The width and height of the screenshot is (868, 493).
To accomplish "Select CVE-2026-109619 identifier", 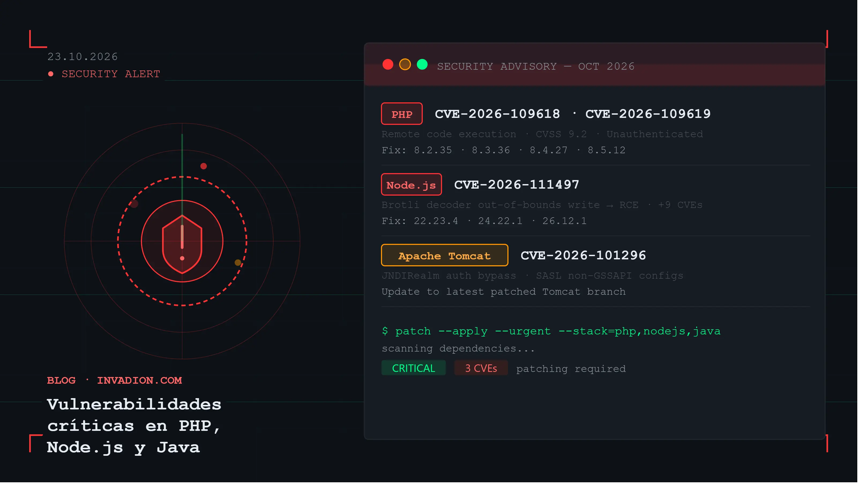I will click(648, 114).
